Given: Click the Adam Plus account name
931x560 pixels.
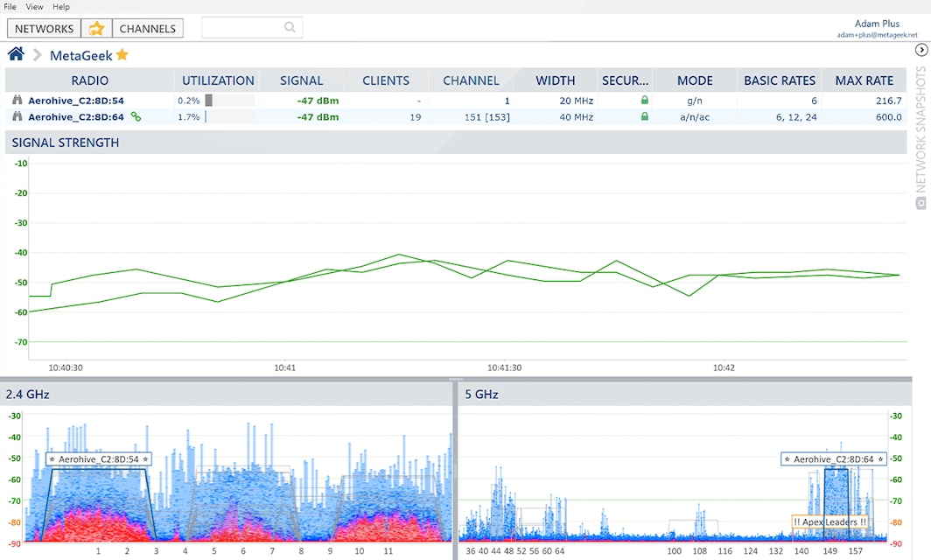Looking at the screenshot, I should 877,24.
